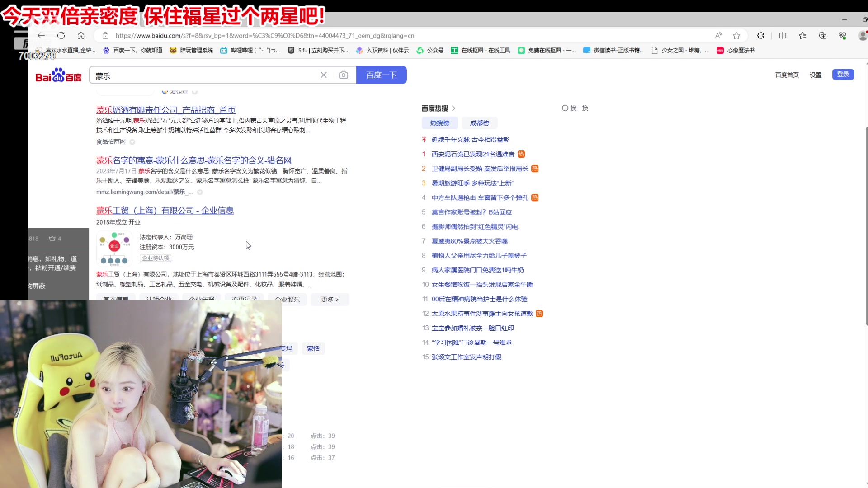Viewport: 868px width, 488px height.
Task: Expand 百度热搜 chevron arrow
Action: point(453,108)
